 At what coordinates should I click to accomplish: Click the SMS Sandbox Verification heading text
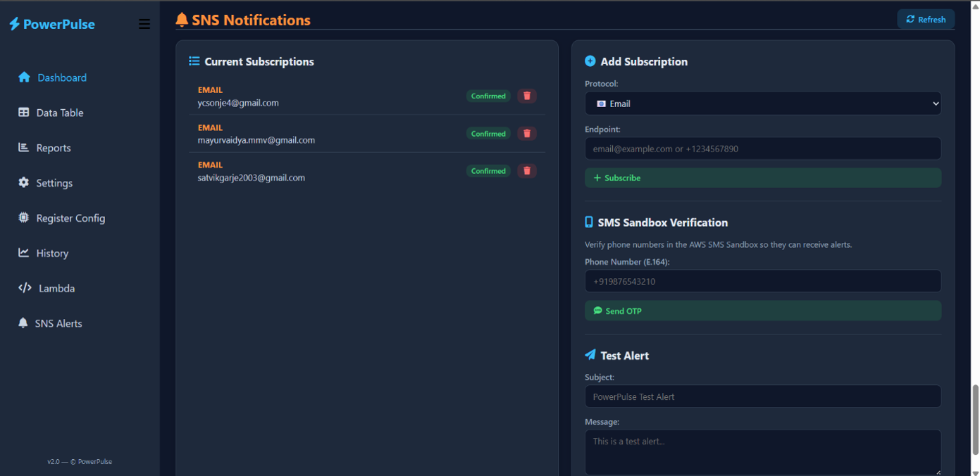point(663,223)
